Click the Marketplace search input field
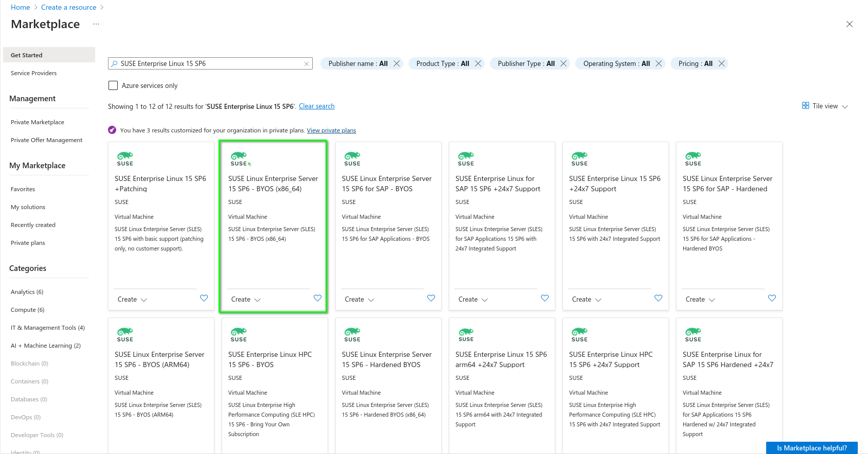868x454 pixels. coord(210,64)
